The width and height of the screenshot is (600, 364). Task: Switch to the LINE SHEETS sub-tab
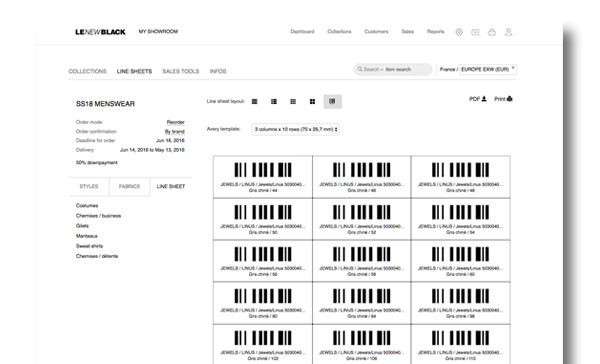coord(134,71)
